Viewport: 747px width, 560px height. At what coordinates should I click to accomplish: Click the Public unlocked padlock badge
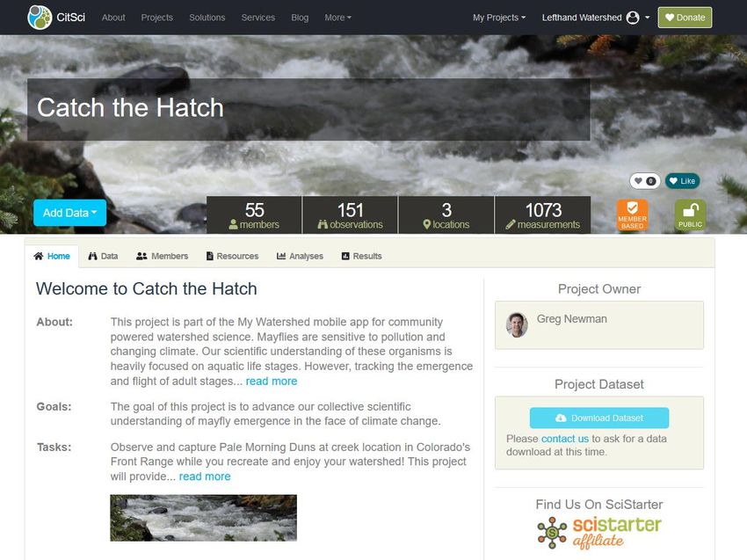click(x=690, y=215)
